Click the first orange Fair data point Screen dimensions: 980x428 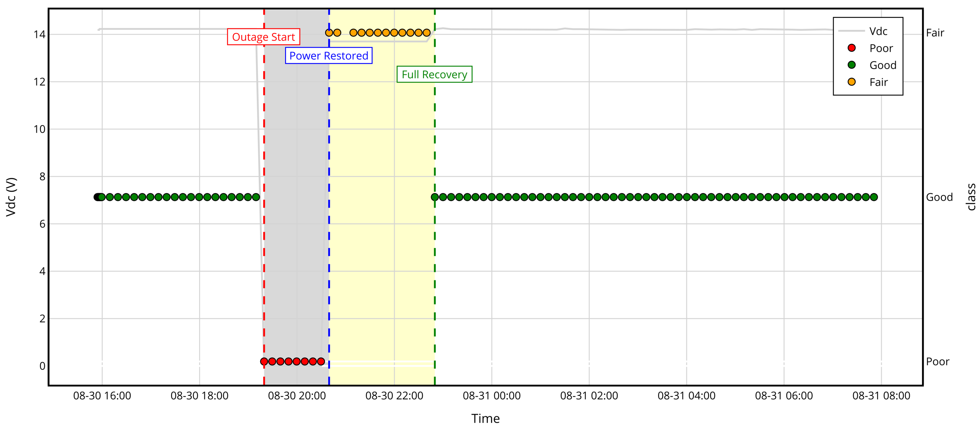(x=329, y=33)
